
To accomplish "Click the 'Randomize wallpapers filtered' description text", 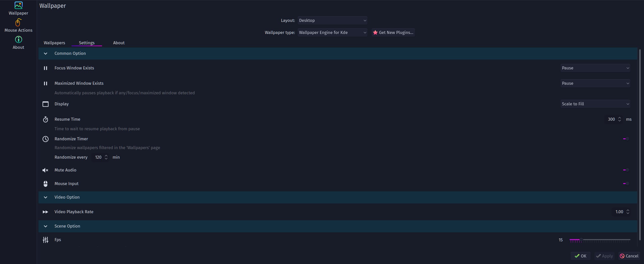I will (107, 148).
